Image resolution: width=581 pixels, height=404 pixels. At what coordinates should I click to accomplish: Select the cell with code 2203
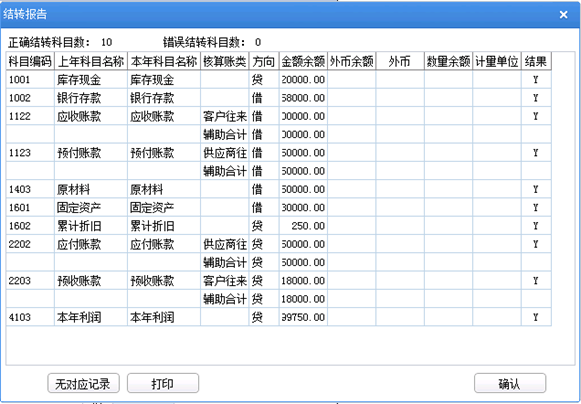[30, 281]
